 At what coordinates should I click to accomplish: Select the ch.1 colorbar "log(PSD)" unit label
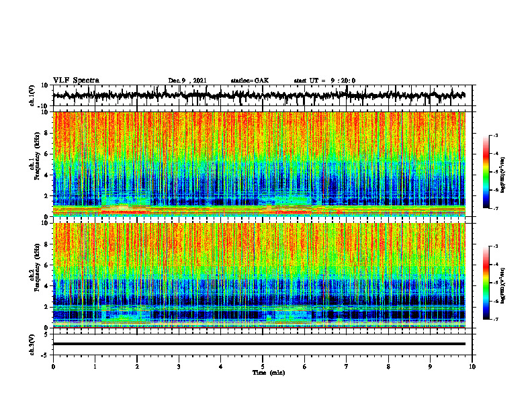(503, 175)
